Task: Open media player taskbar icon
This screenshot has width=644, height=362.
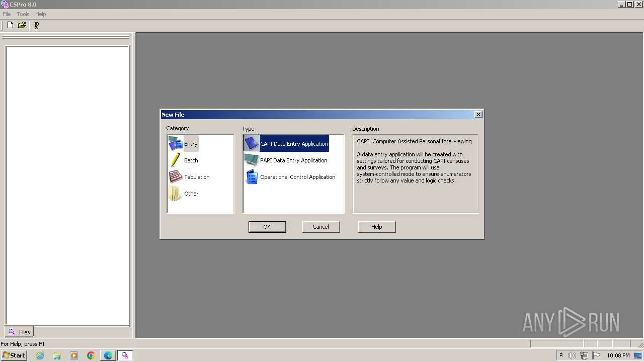Action: (74, 355)
